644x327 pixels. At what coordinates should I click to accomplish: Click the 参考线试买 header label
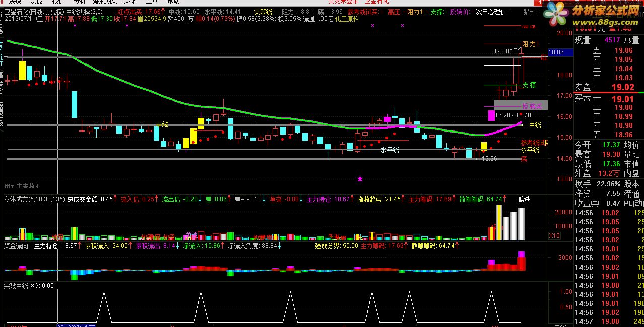(x=364, y=12)
